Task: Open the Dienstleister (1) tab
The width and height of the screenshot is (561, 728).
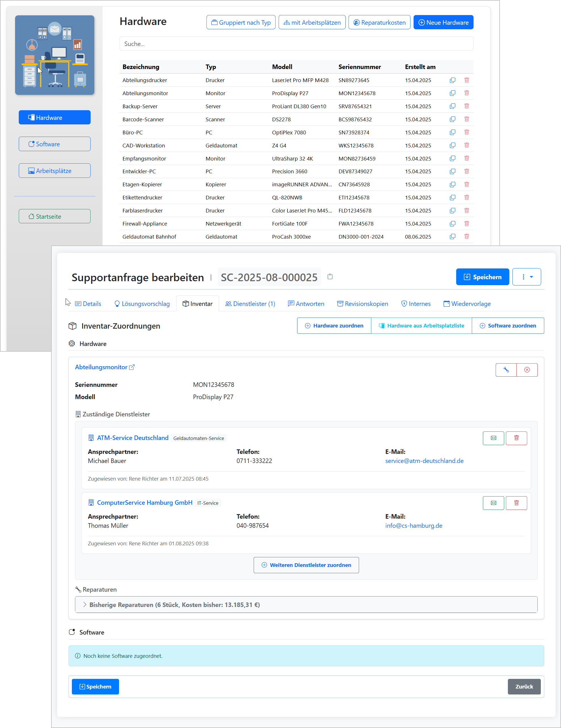Action: coord(250,304)
